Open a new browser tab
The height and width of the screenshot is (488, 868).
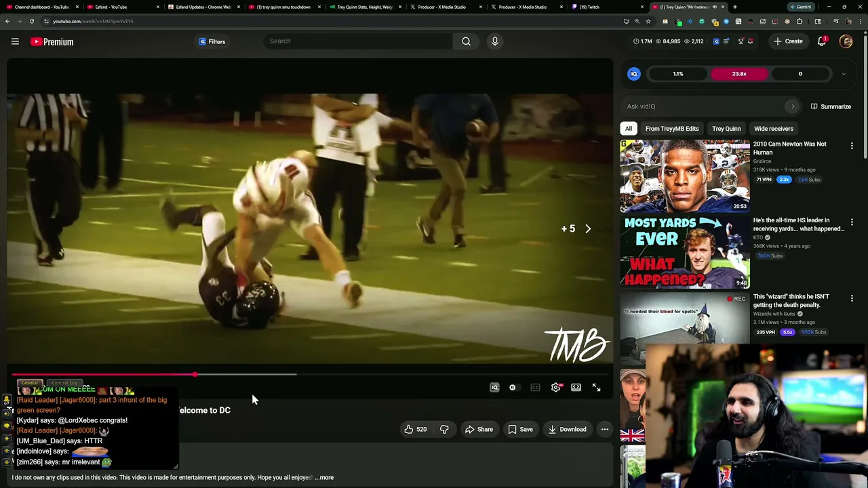(x=735, y=7)
